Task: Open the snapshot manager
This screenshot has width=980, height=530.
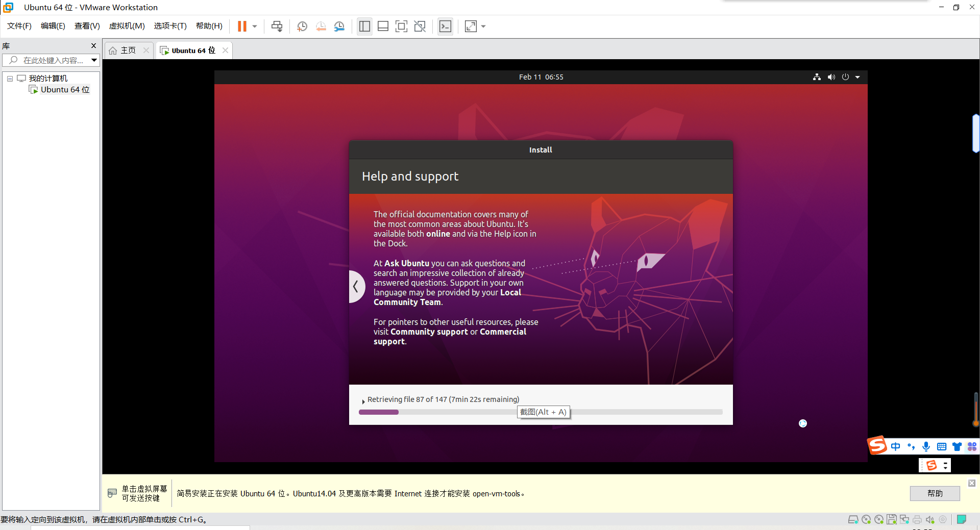Action: point(339,26)
